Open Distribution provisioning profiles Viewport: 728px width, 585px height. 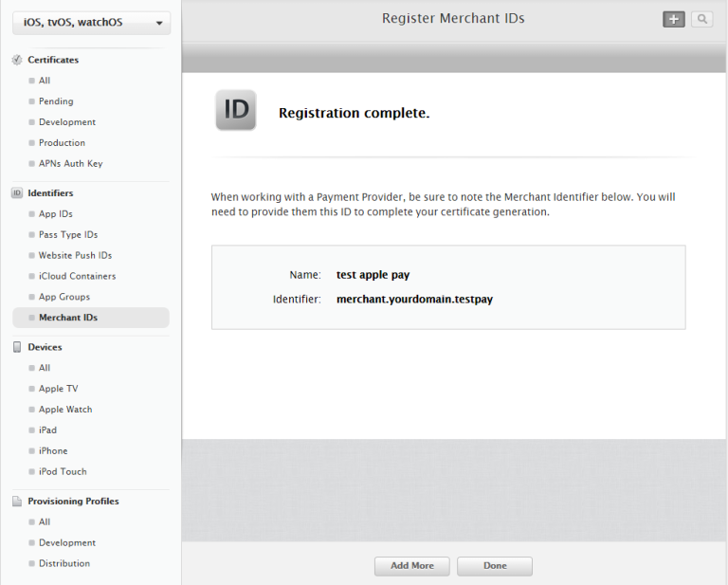click(64, 563)
